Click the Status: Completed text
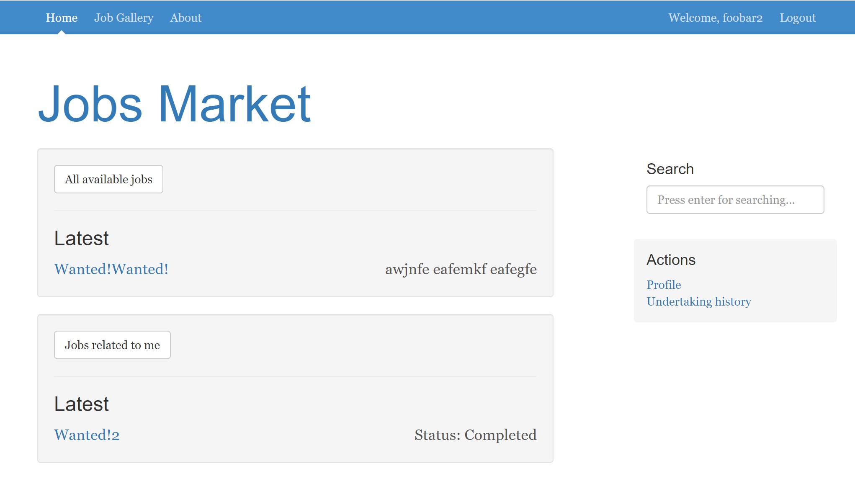The width and height of the screenshot is (855, 504). [475, 435]
